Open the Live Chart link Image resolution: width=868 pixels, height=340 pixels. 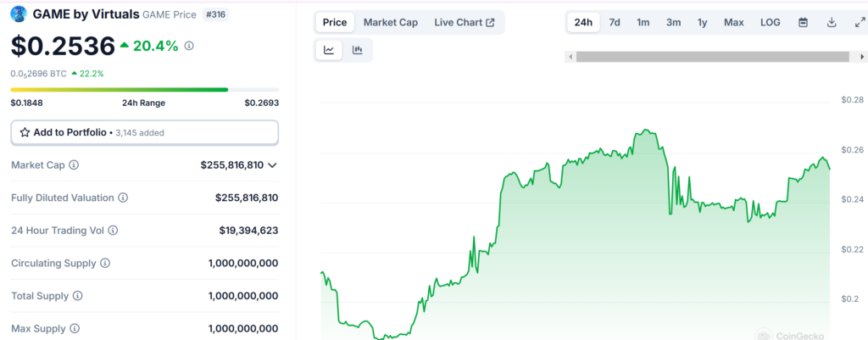pyautogui.click(x=464, y=22)
